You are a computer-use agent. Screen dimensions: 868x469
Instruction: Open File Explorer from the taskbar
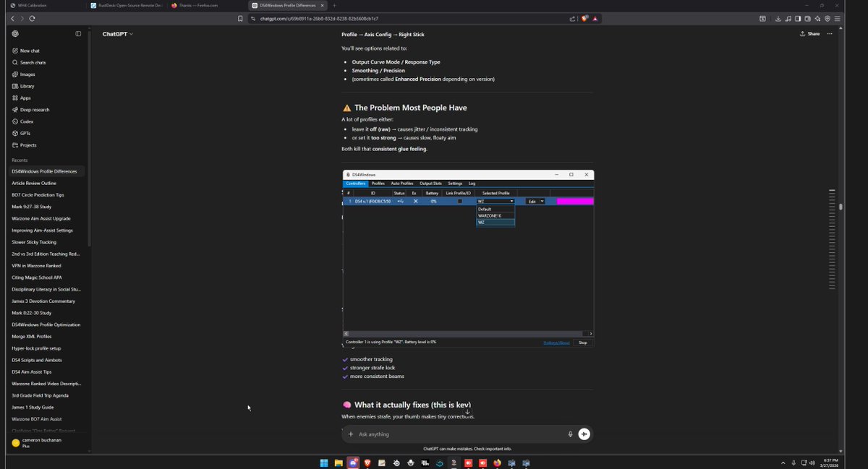tap(339, 462)
